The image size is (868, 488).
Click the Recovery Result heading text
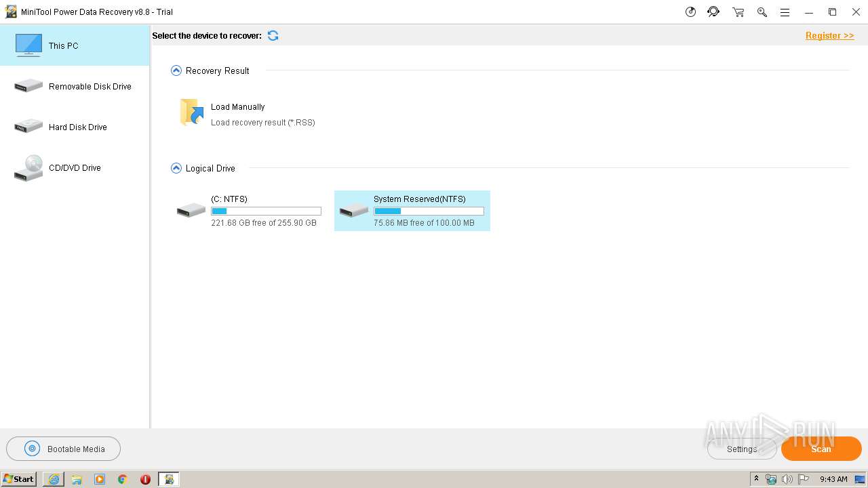[x=218, y=70]
